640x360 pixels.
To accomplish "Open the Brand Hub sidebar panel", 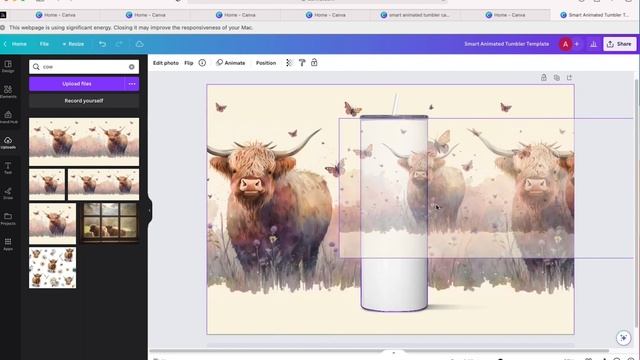I will coord(8,117).
